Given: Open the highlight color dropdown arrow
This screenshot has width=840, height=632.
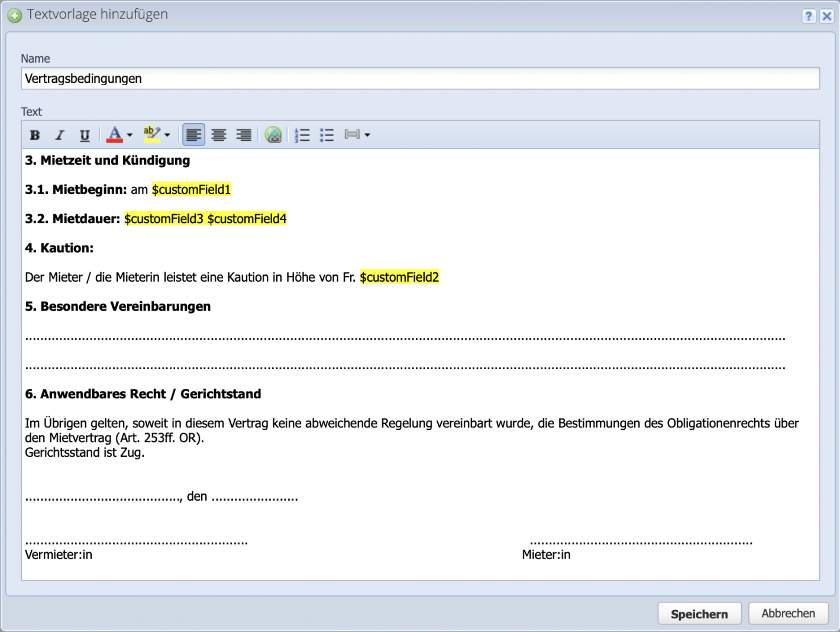Looking at the screenshot, I should [166, 135].
